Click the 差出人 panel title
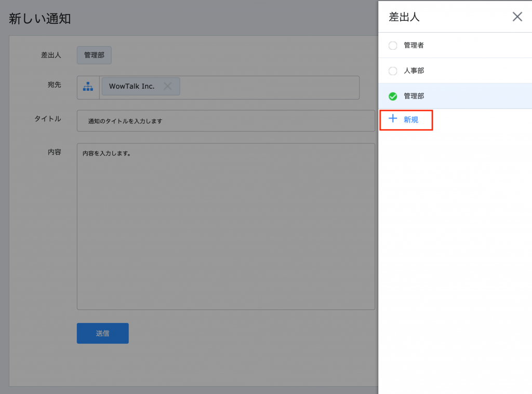 pos(404,17)
